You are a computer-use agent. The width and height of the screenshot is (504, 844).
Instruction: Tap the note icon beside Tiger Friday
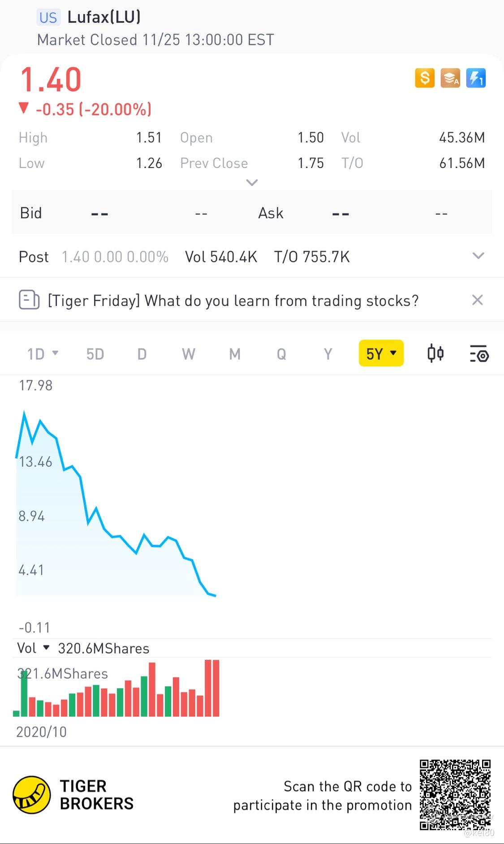[29, 300]
